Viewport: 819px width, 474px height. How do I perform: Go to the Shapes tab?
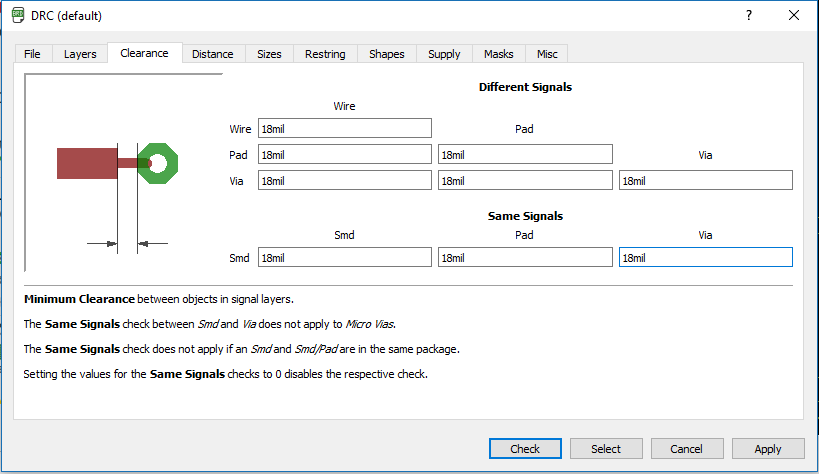(x=387, y=54)
